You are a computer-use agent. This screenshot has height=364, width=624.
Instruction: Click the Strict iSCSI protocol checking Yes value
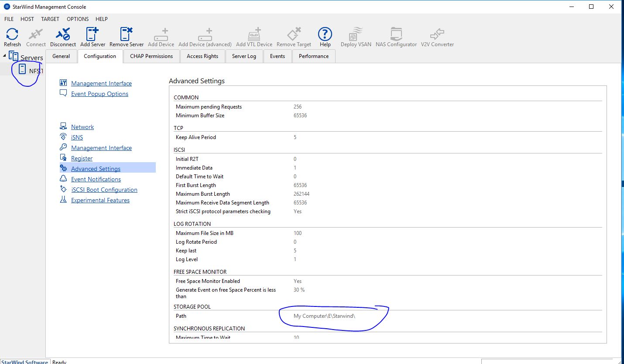298,211
